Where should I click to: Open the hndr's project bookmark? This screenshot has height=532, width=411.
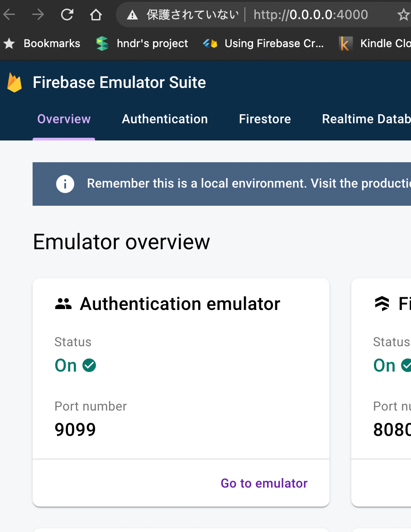(x=142, y=44)
